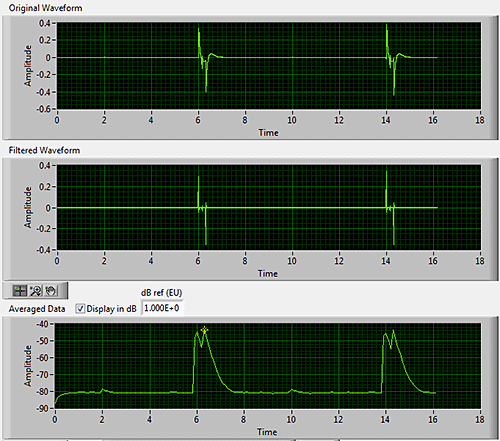Click the Filtered Waveform title label

(x=44, y=150)
